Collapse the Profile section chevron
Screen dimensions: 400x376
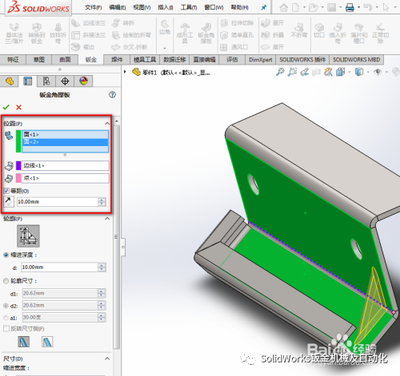107,219
